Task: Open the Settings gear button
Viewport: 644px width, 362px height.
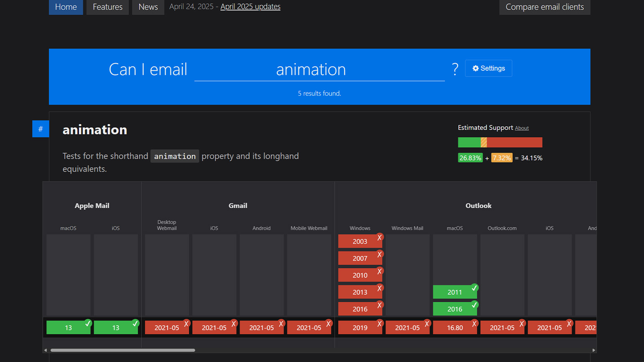Action: tap(488, 68)
